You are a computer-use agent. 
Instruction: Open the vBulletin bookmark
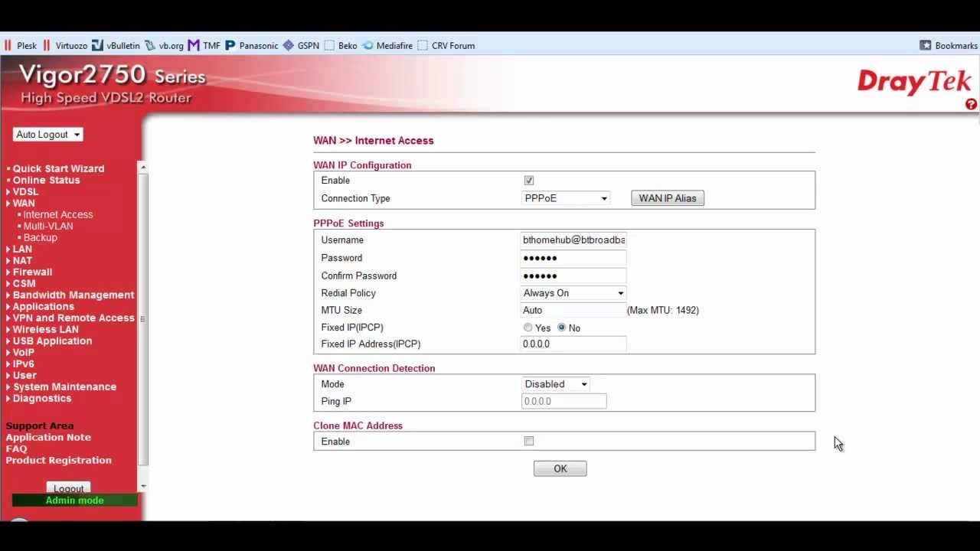[116, 46]
